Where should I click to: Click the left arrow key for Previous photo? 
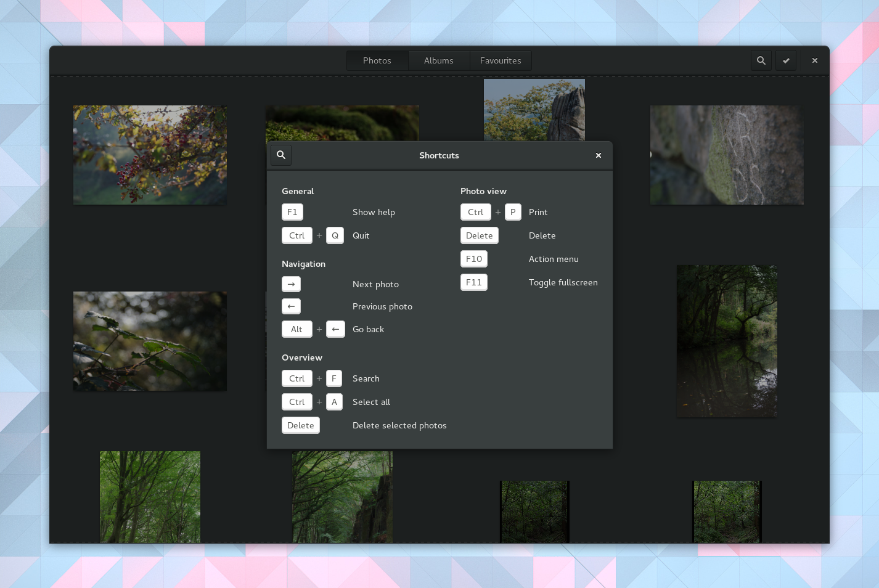click(x=291, y=306)
